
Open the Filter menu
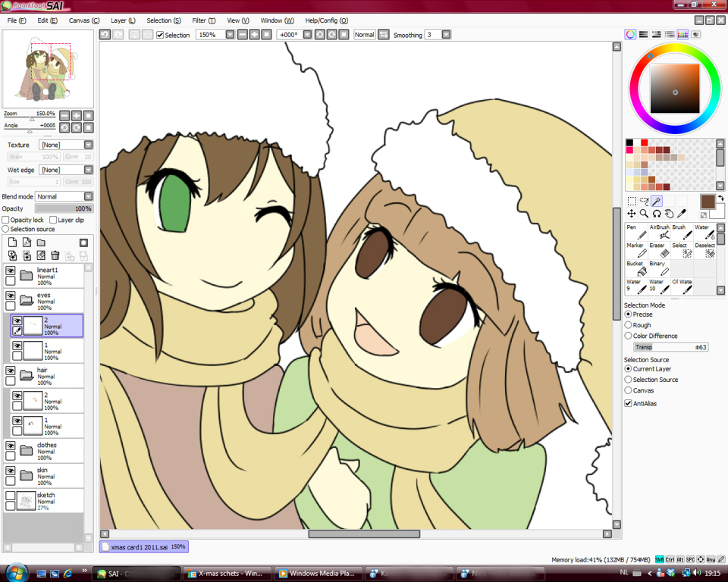pyautogui.click(x=202, y=20)
